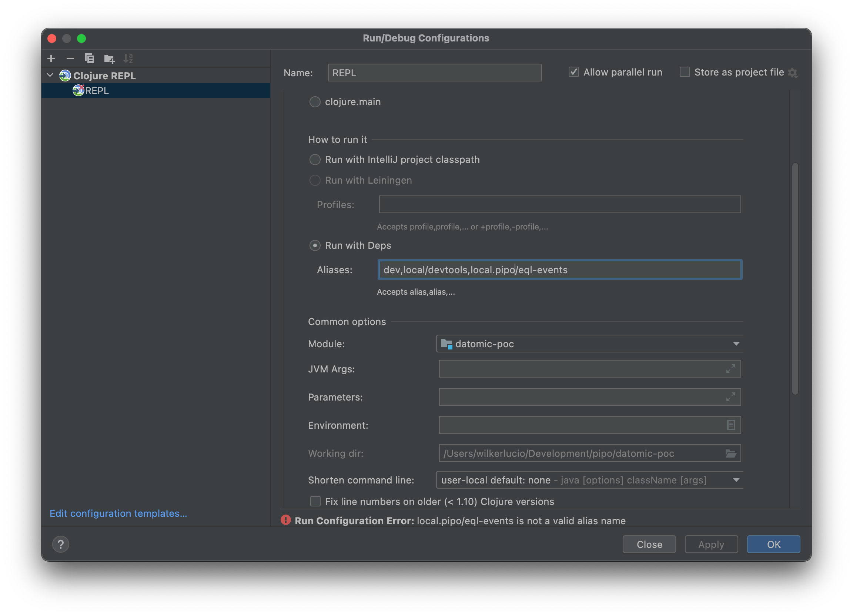Open the help dialog
The width and height of the screenshot is (853, 616).
point(61,544)
